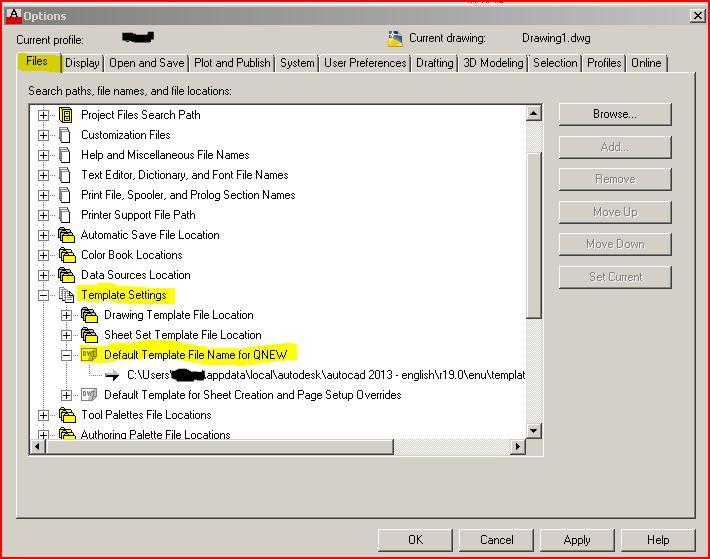Image resolution: width=710 pixels, height=559 pixels.
Task: Select the System tab
Action: 297,63
